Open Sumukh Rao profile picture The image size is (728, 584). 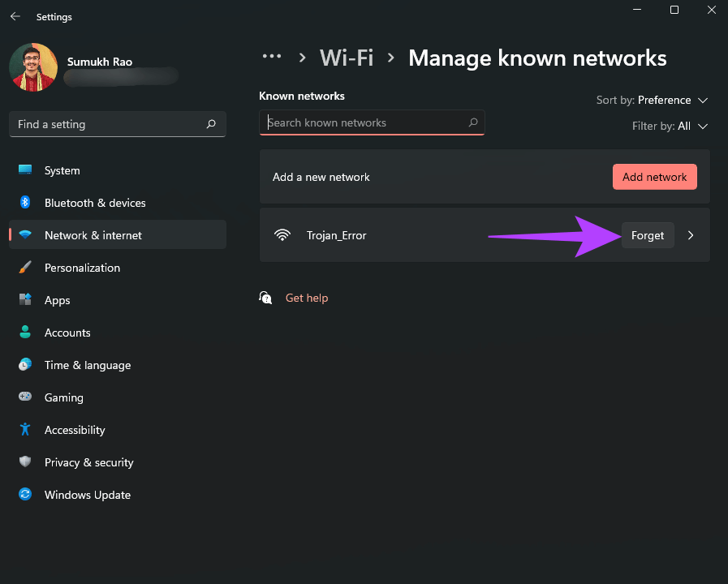(33, 67)
